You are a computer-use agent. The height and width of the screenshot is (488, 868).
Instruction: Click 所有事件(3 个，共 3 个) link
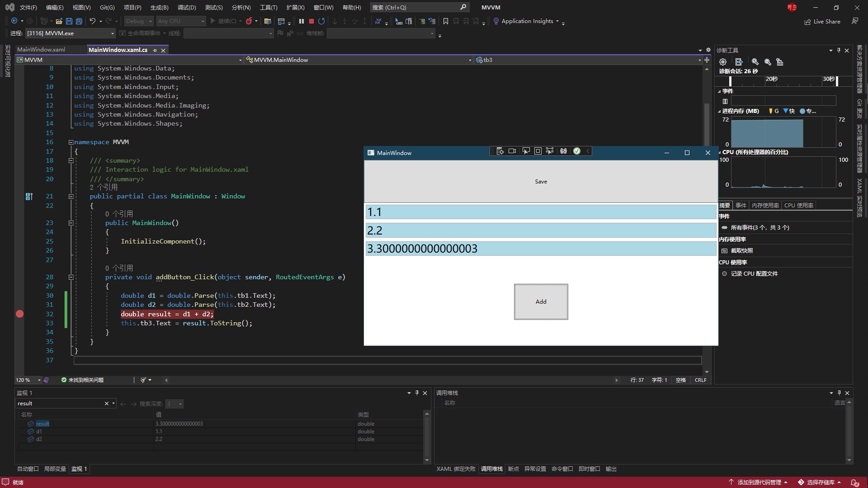coord(760,228)
